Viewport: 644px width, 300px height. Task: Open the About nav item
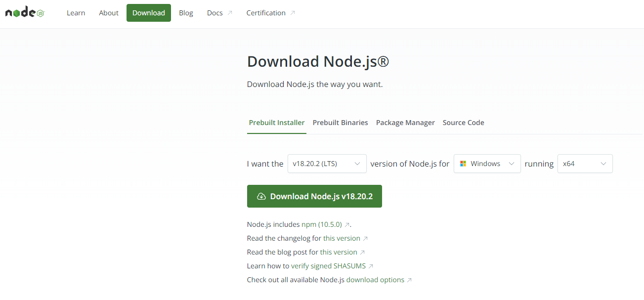tap(109, 13)
